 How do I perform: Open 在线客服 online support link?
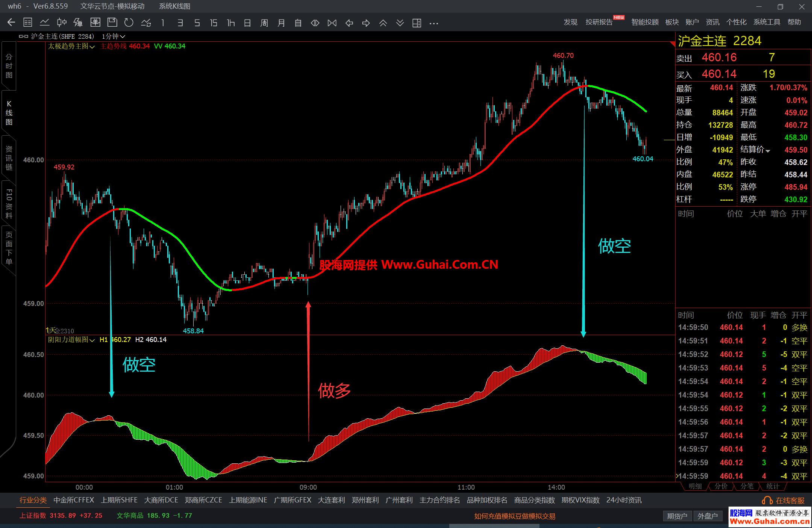pyautogui.click(x=785, y=501)
